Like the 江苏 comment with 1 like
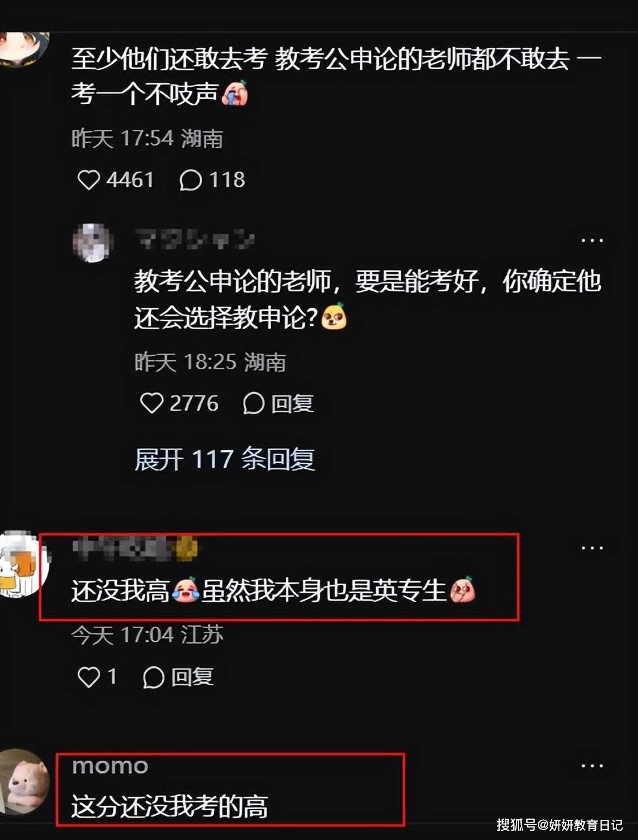Image resolution: width=638 pixels, height=840 pixels. tap(88, 677)
